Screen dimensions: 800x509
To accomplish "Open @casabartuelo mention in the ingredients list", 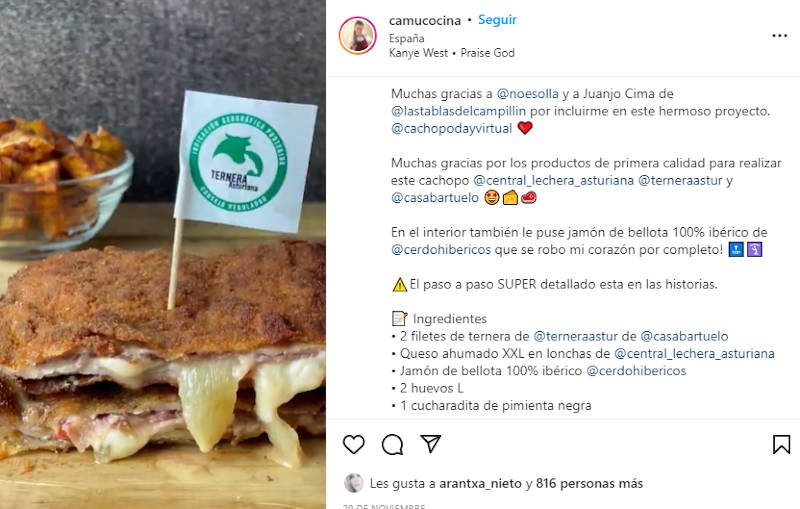I will click(684, 337).
